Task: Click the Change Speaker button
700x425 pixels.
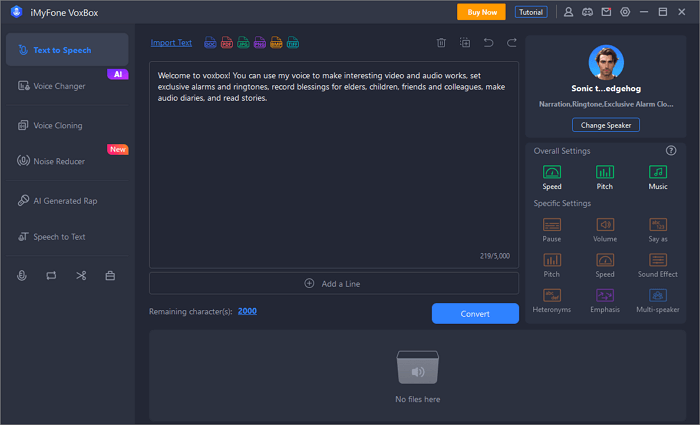Action: [605, 125]
